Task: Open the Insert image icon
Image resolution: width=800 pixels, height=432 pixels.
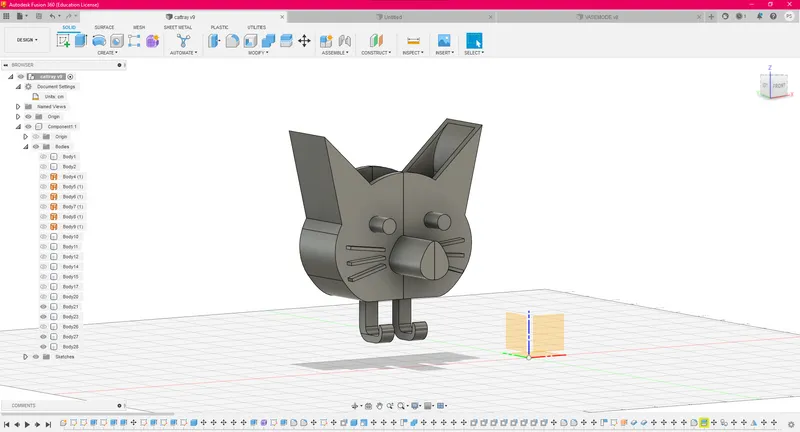Action: pyautogui.click(x=444, y=41)
